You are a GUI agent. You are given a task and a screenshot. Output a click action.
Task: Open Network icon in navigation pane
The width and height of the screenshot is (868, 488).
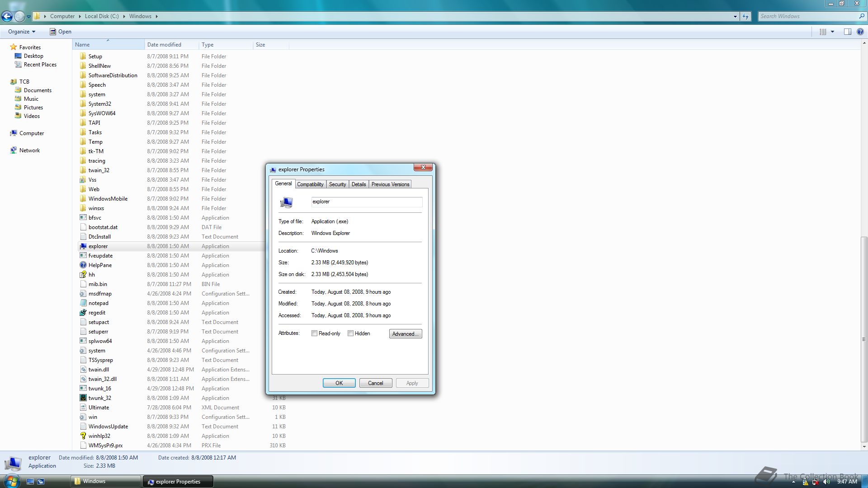[14, 150]
